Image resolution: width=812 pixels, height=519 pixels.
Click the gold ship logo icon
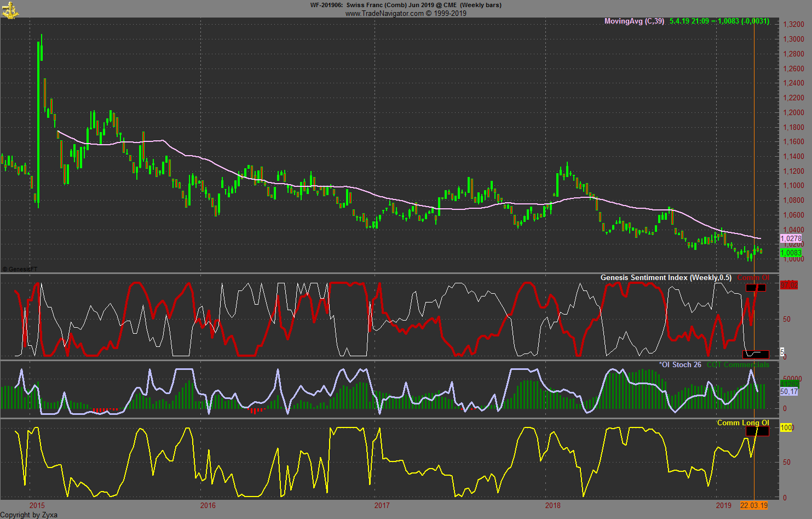coord(10,9)
